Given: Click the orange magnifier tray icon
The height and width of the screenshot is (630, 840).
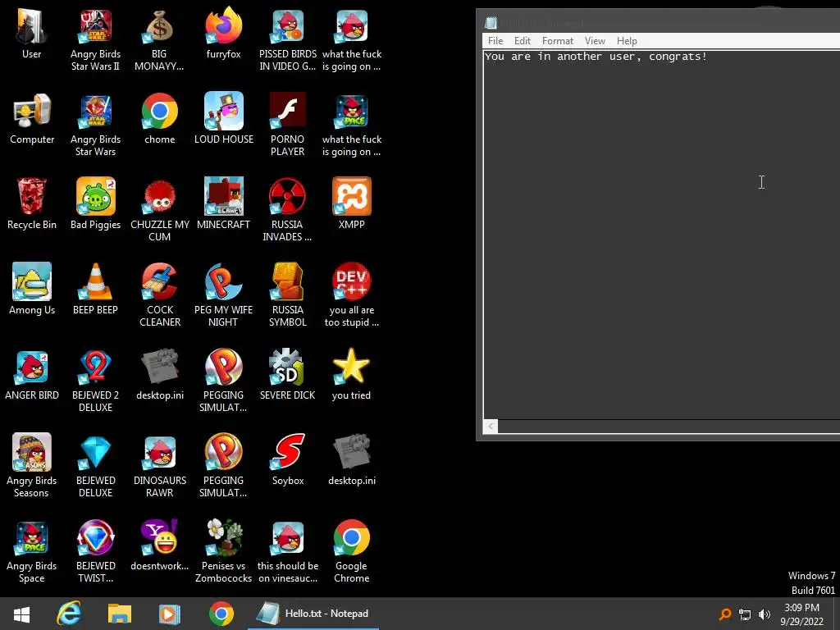Looking at the screenshot, I should click(x=725, y=614).
